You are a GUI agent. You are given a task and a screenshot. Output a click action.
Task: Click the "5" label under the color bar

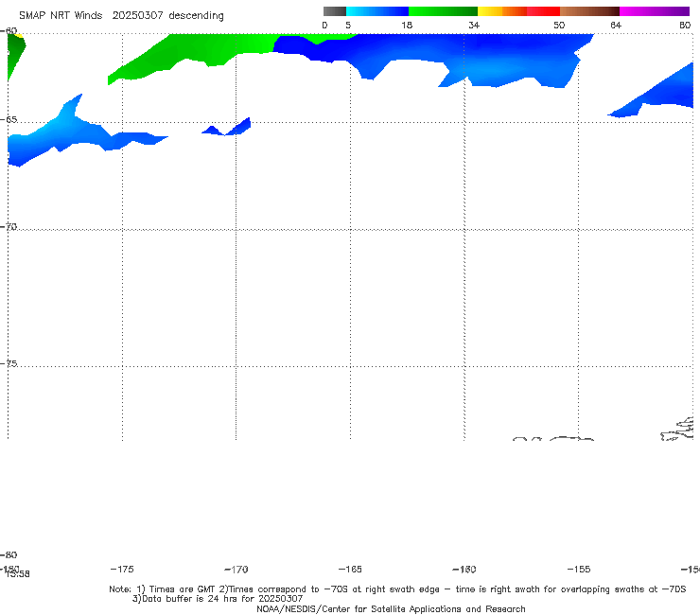point(348,26)
